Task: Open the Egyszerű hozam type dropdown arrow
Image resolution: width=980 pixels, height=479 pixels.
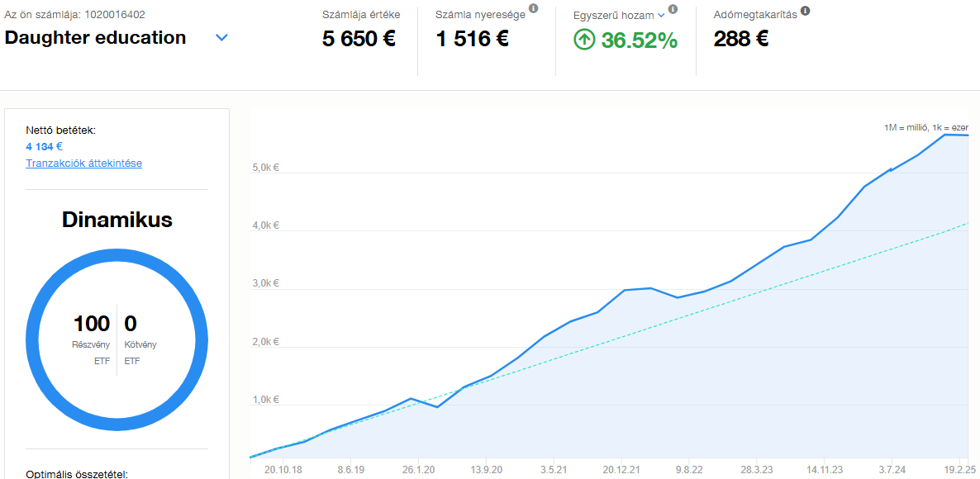Action: click(660, 15)
